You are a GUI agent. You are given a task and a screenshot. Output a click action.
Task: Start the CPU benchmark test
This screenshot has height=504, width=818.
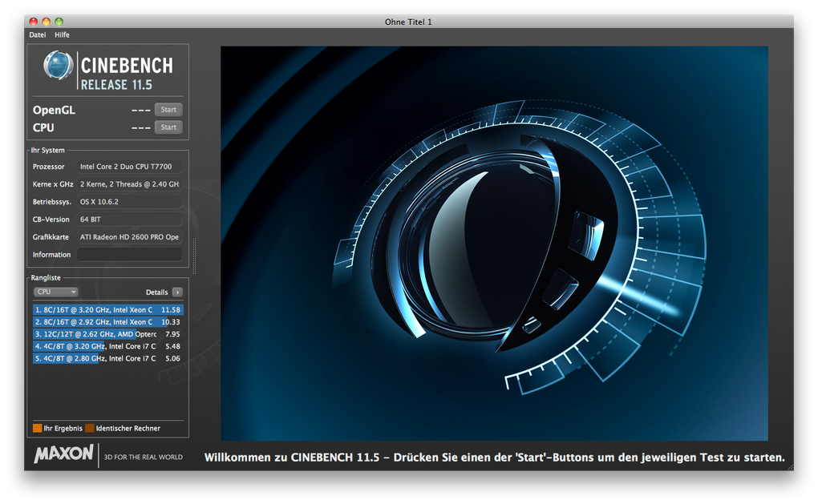point(168,127)
